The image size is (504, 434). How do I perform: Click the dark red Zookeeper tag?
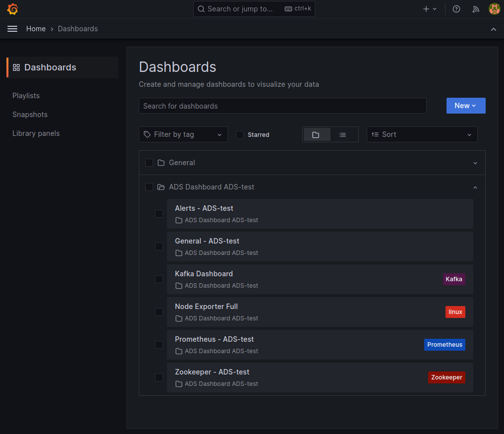click(447, 377)
